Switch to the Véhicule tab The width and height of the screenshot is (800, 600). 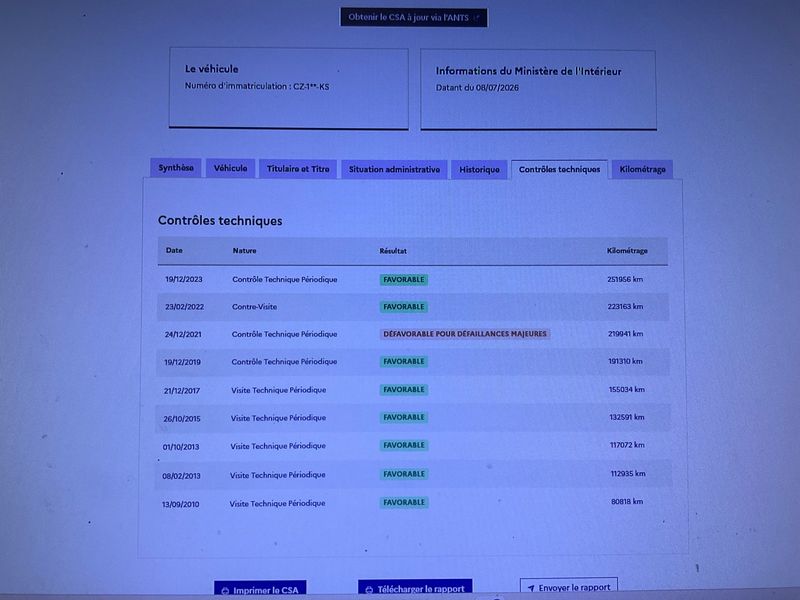pyautogui.click(x=231, y=168)
